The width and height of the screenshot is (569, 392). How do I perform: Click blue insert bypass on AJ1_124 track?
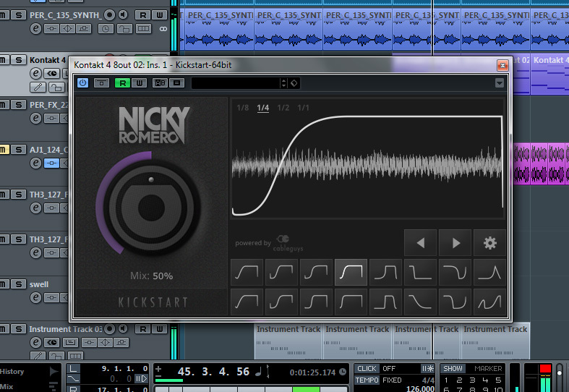(x=51, y=163)
